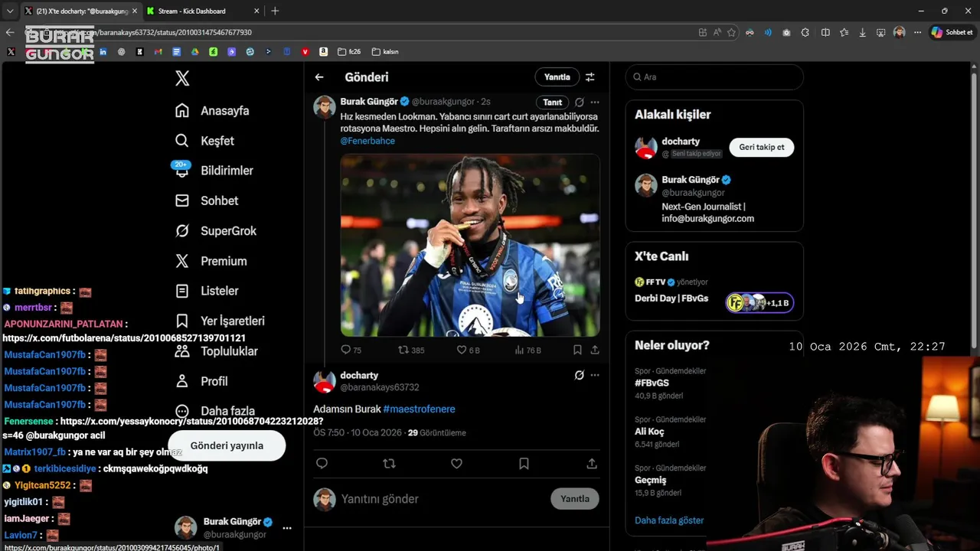The image size is (980, 551).
Task: Open browser settings and more menu
Action: point(917,32)
